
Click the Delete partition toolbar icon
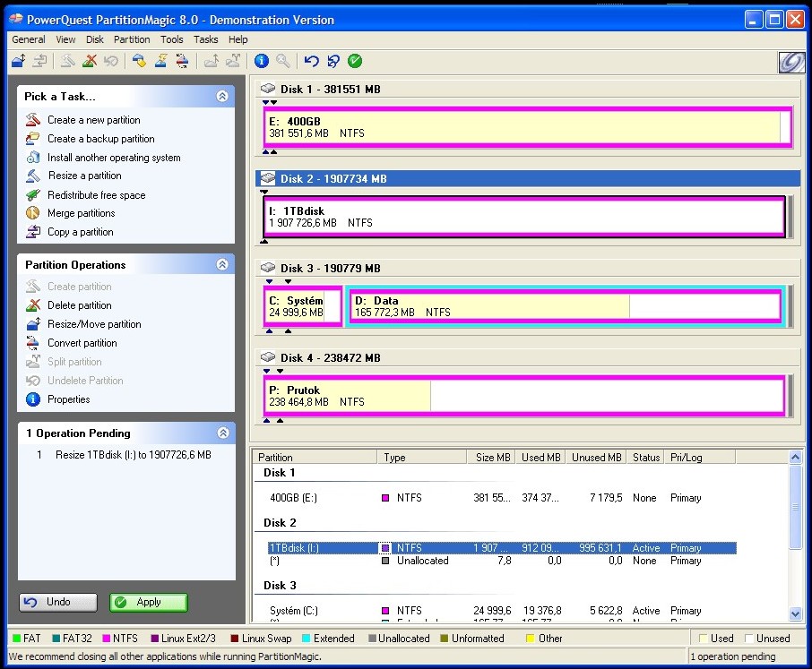click(90, 61)
